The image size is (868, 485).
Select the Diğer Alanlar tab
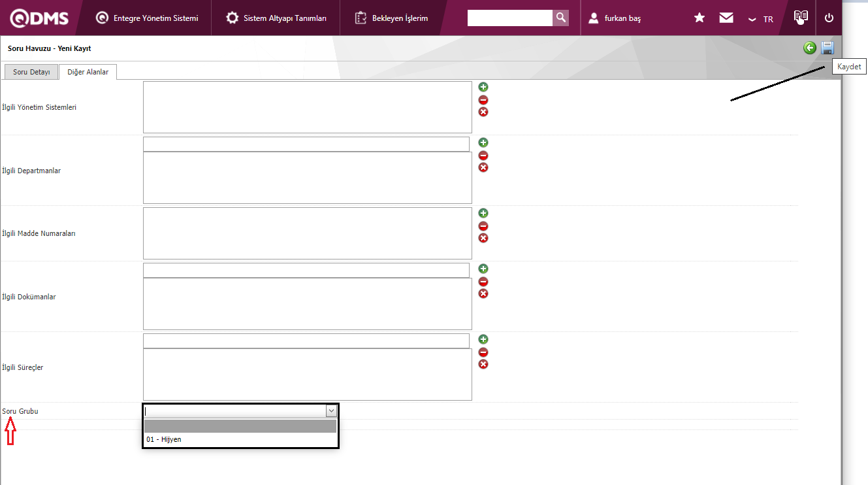[88, 72]
